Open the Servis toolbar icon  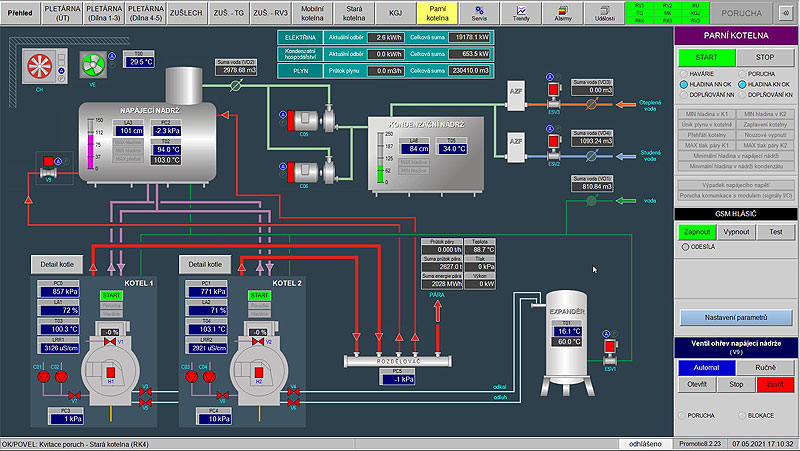click(479, 13)
